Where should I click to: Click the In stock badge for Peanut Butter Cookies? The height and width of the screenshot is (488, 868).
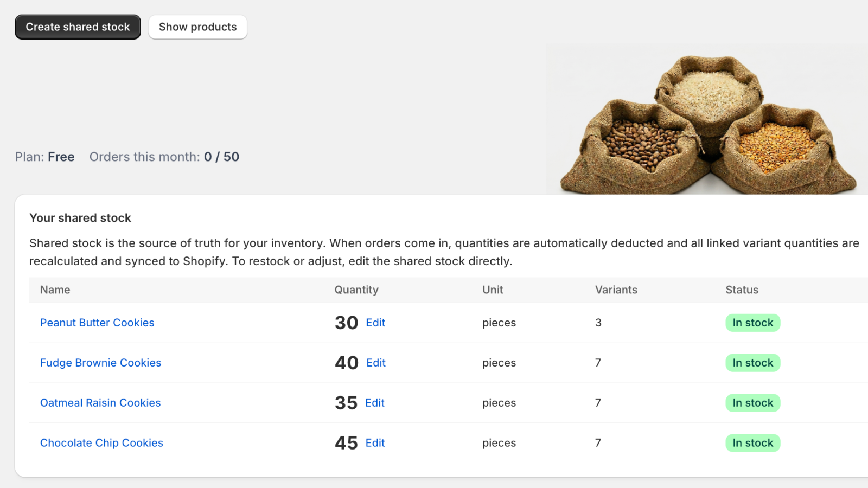[752, 323]
